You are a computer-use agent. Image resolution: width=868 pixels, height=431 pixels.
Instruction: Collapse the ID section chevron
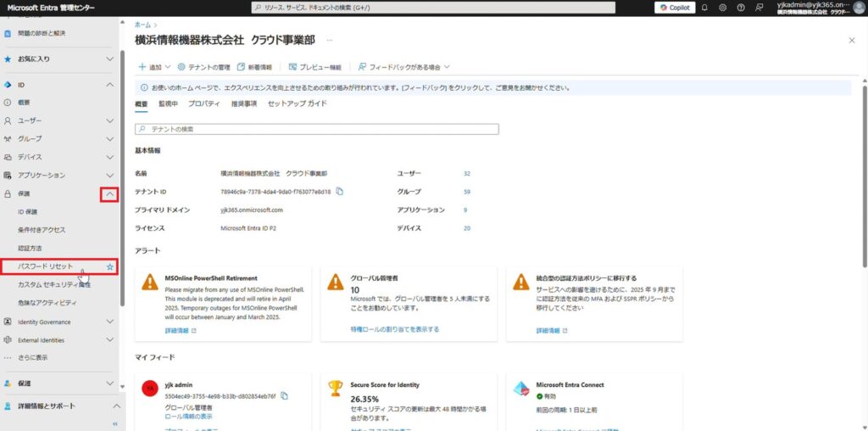[109, 85]
